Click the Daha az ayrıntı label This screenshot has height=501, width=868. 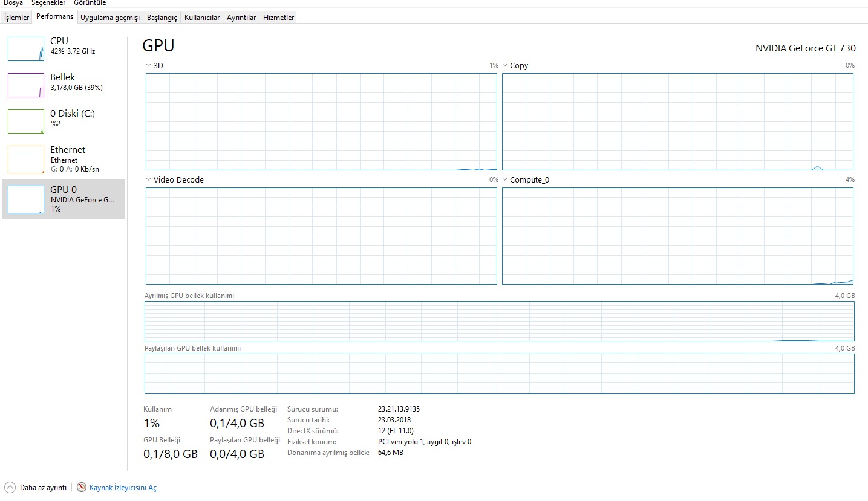click(x=43, y=488)
